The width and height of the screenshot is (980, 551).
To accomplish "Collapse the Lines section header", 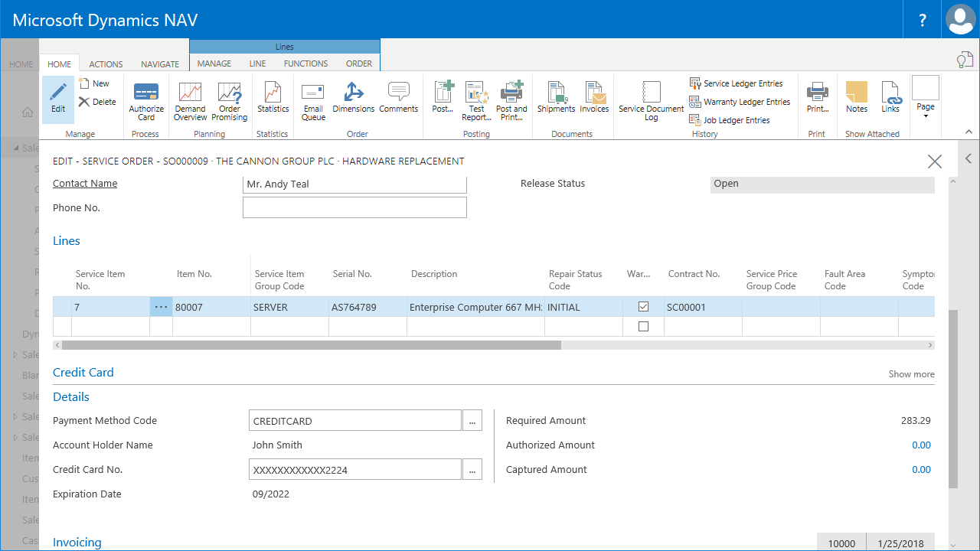I will 67,241.
